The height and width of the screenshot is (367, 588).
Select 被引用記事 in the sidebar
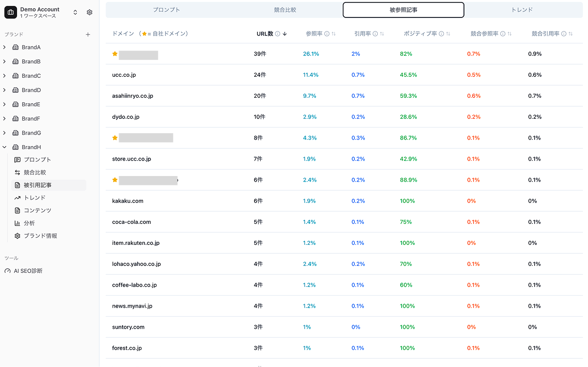tap(49, 185)
